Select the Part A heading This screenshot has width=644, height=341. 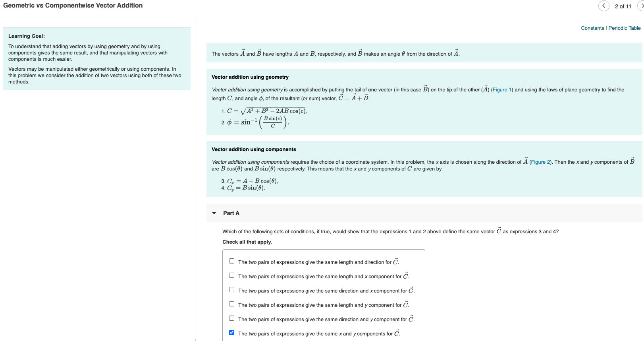click(x=231, y=213)
